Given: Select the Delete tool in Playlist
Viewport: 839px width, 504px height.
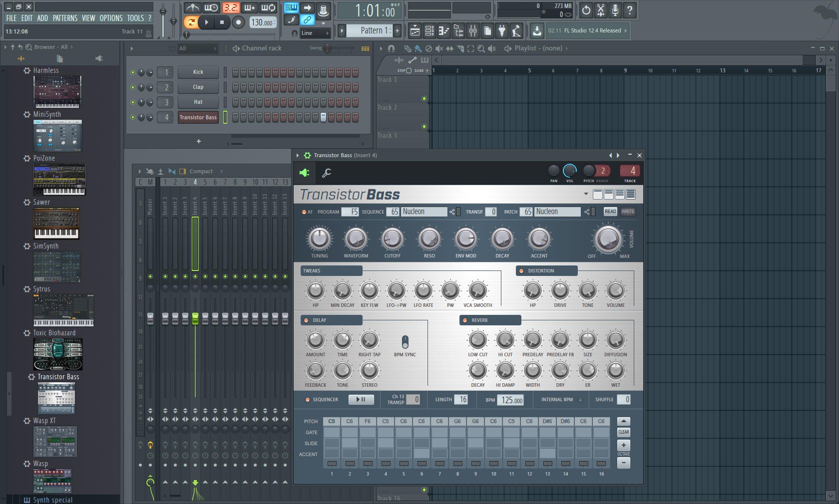Looking at the screenshot, I should (x=428, y=48).
